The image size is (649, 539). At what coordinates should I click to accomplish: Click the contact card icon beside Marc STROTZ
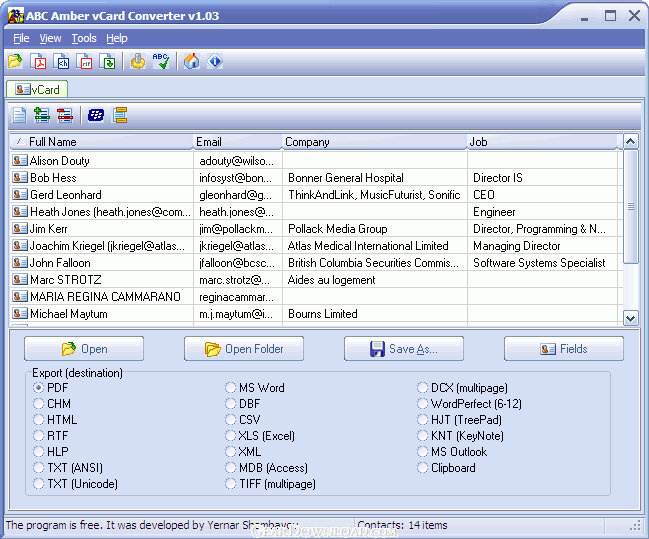[20, 279]
